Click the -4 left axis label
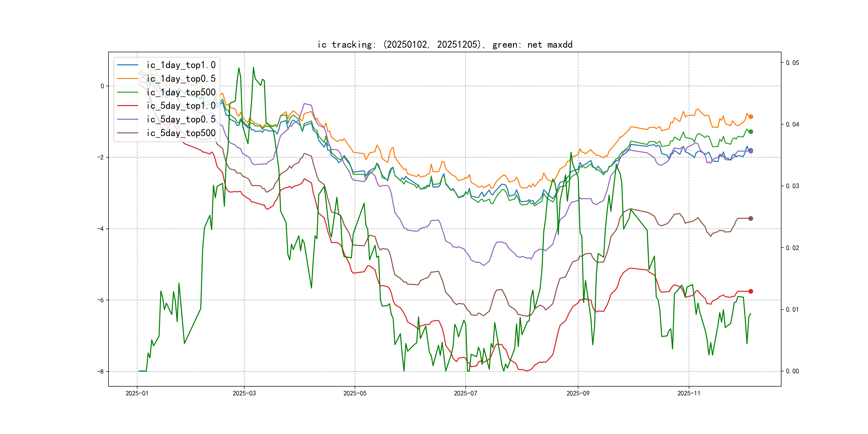This screenshot has height=434, width=868. (x=100, y=229)
